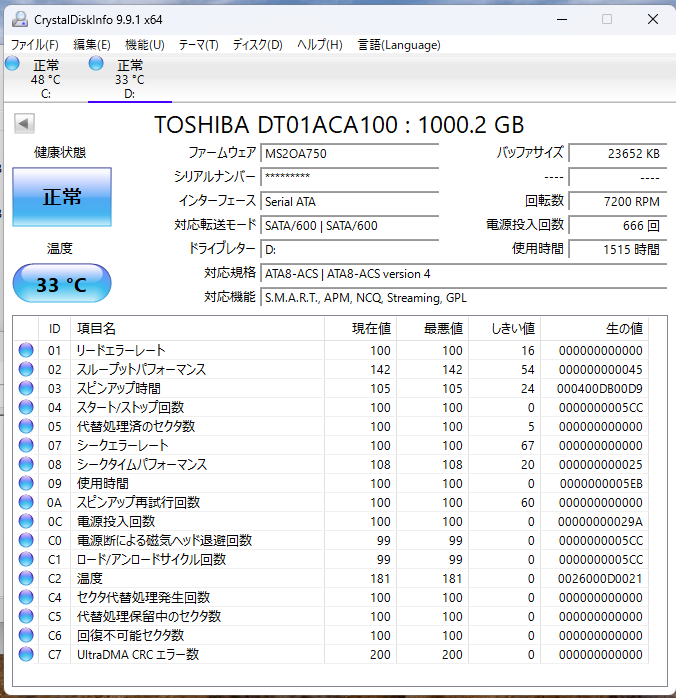676x698 pixels.
Task: Click status orb for attribute 05 代替処理済のセクタ数
Action: (x=26, y=426)
